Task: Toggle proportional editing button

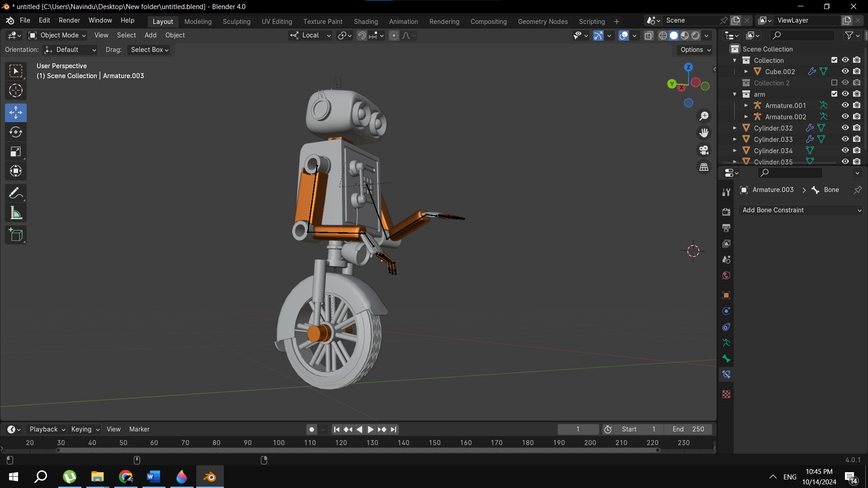Action: pyautogui.click(x=394, y=35)
